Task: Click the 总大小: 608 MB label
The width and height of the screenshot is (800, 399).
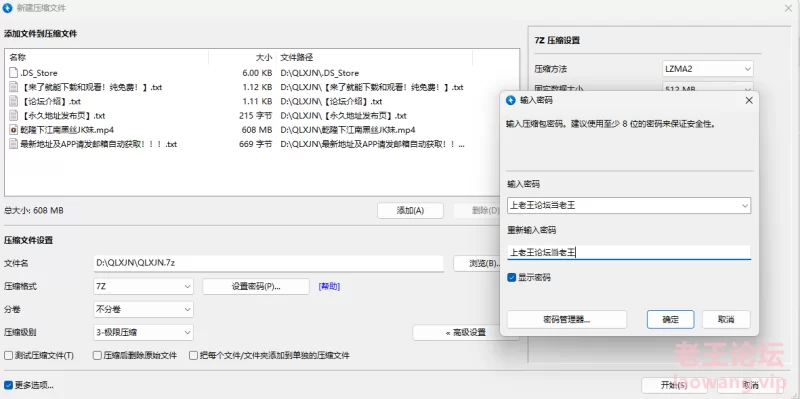Action: point(34,210)
